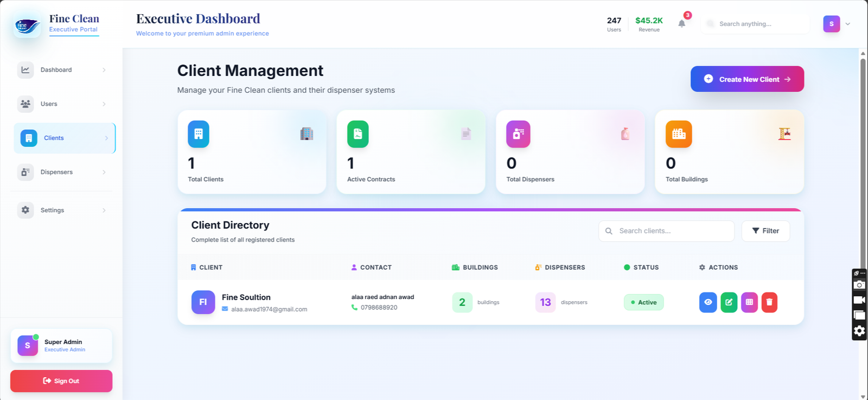Click the Dashboard chart icon in sidebar

coord(25,70)
